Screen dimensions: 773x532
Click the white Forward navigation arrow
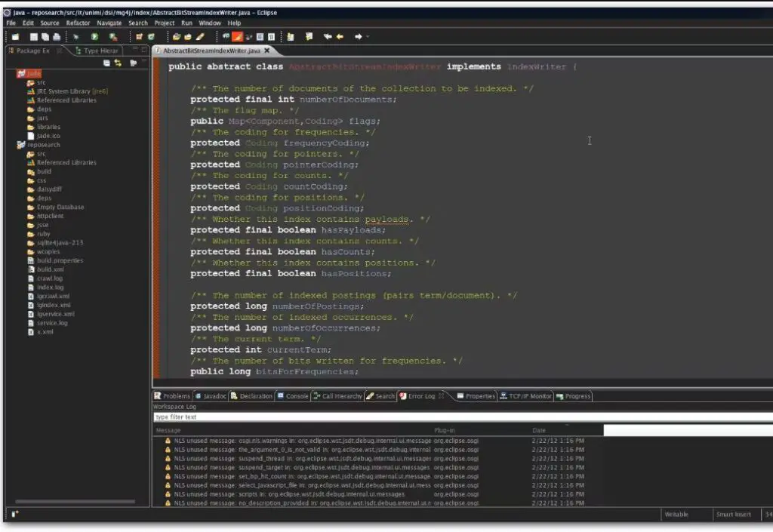[359, 37]
